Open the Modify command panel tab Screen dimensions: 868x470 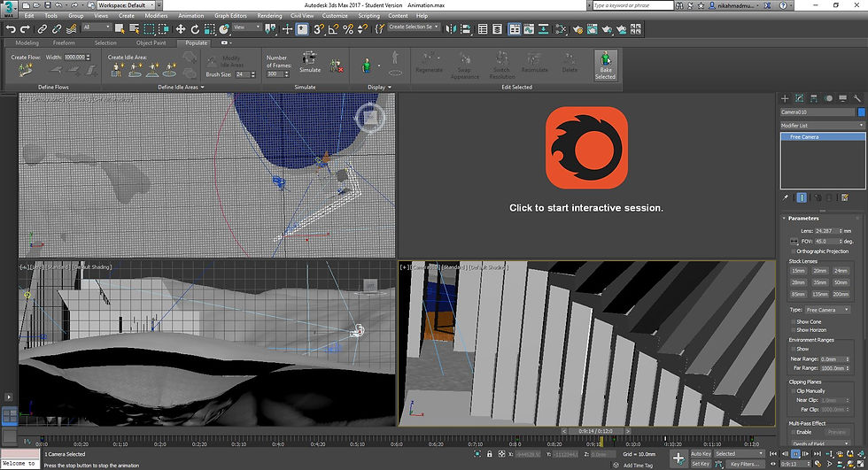799,98
